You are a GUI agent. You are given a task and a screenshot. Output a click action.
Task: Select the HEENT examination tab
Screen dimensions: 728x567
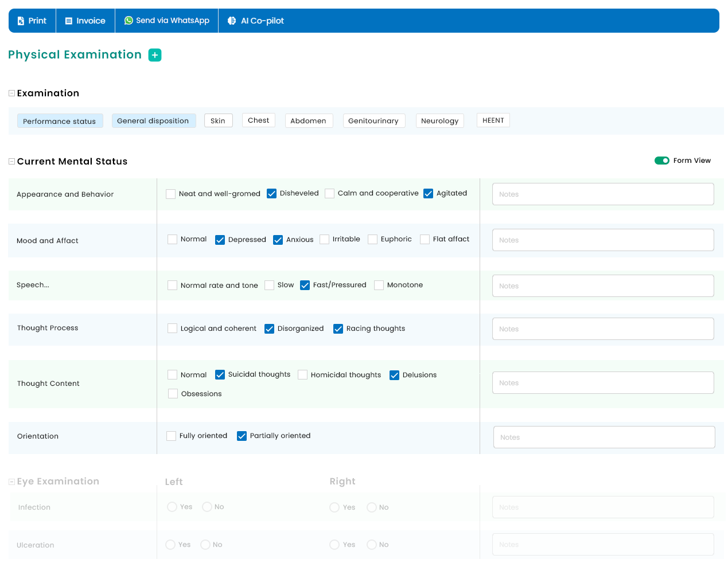point(493,120)
